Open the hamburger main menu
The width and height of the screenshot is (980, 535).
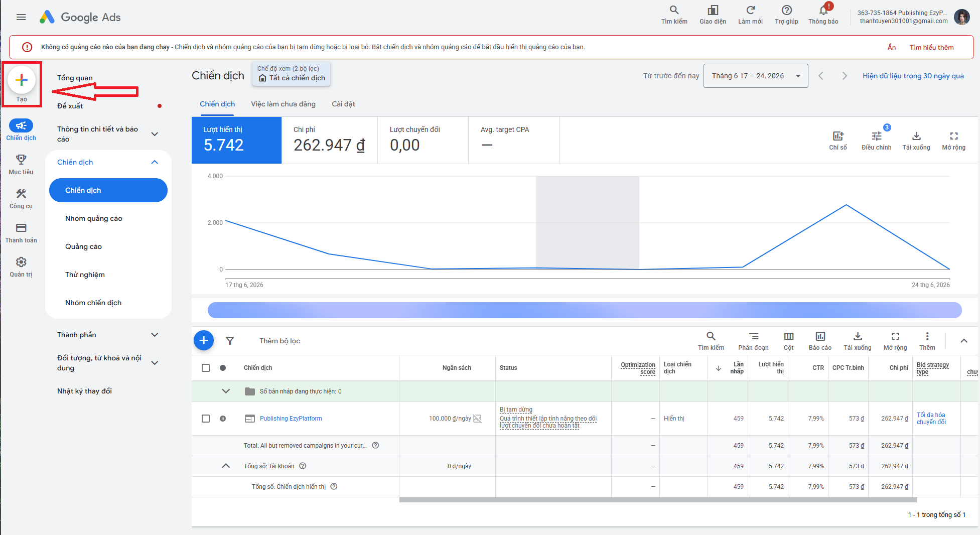click(21, 17)
